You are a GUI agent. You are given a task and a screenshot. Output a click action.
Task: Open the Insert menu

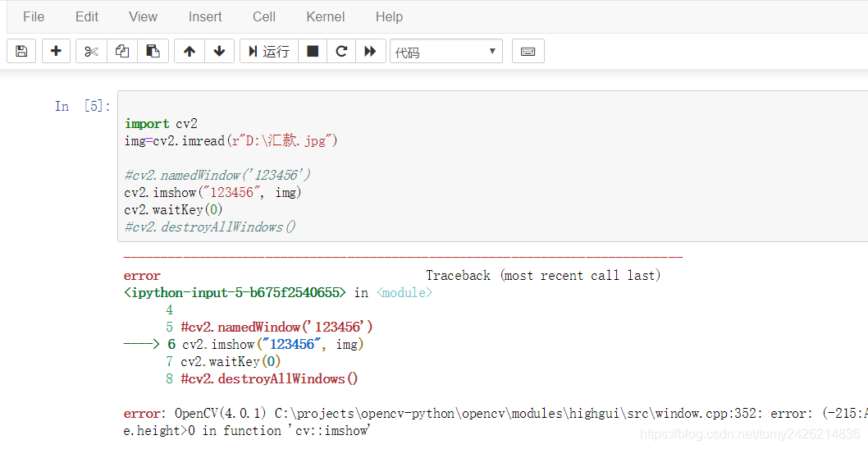pyautogui.click(x=205, y=16)
